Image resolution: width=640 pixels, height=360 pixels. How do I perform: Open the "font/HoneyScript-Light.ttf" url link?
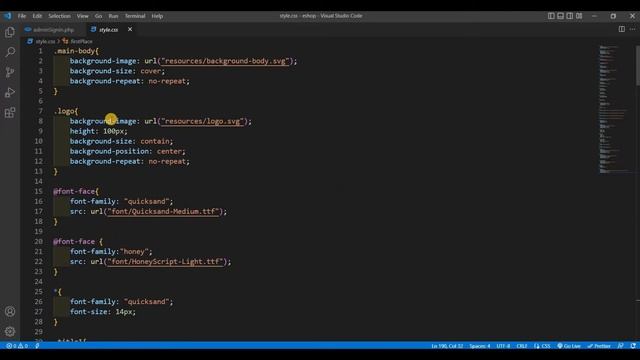click(x=165, y=262)
